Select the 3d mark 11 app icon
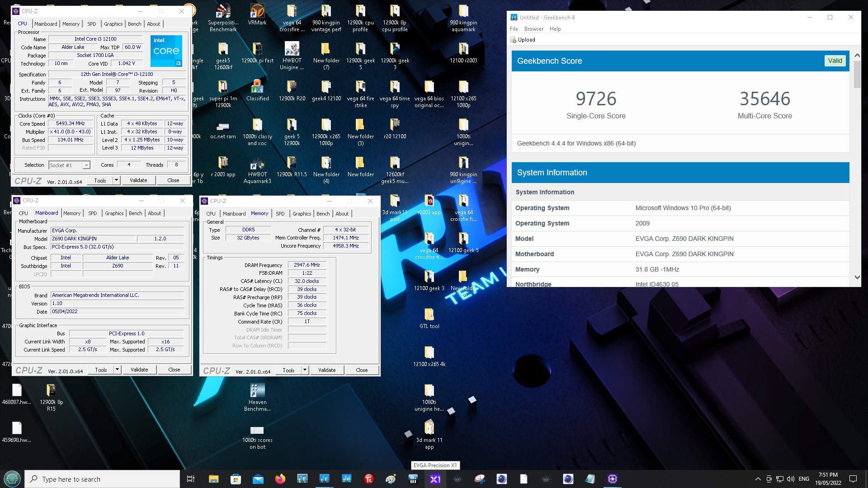The image size is (868, 488). (x=429, y=436)
